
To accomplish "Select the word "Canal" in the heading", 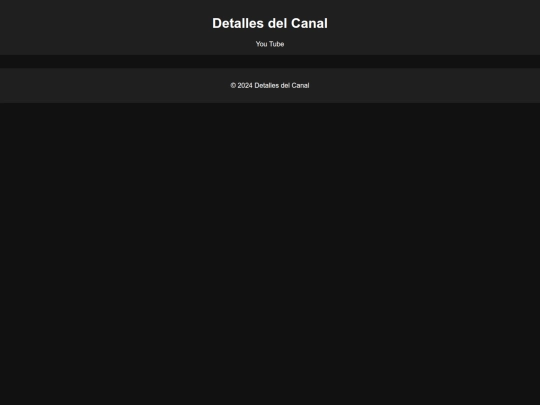I will (x=310, y=23).
